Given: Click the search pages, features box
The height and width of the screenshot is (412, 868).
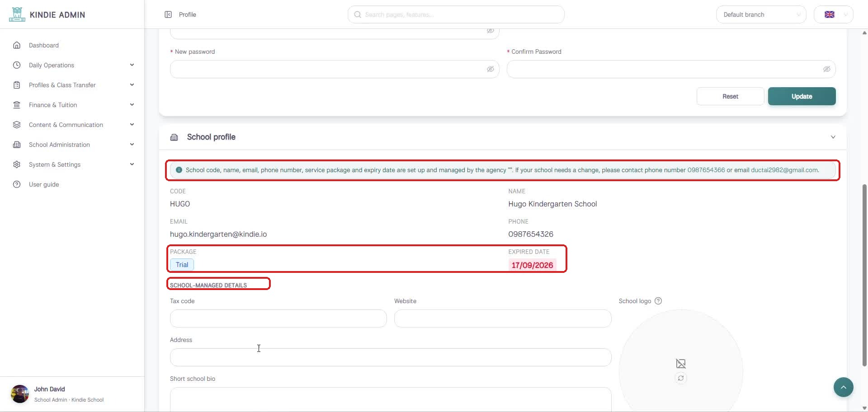Looking at the screenshot, I should (456, 14).
